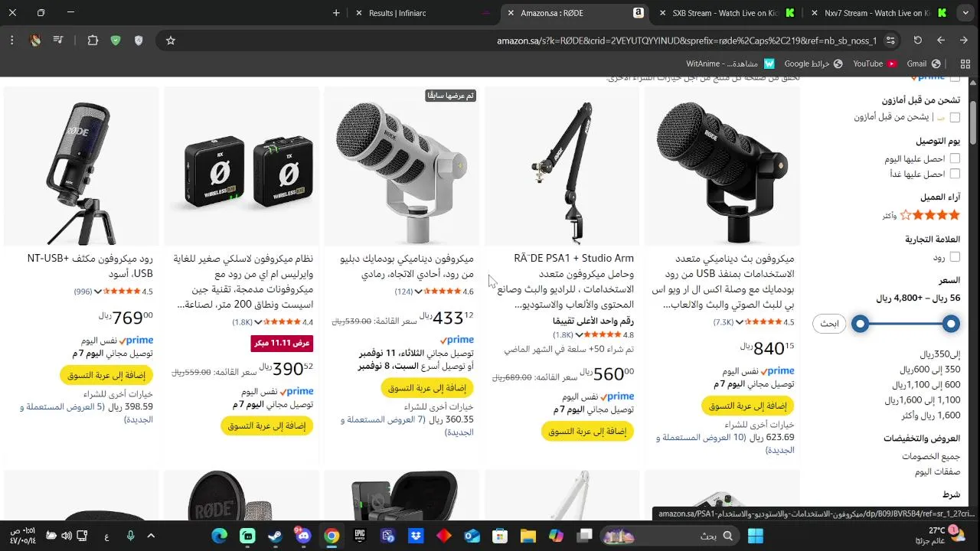This screenshot has width=980, height=551.
Task: Add the 769 riyal NT-USB+ to cart
Action: (x=106, y=375)
